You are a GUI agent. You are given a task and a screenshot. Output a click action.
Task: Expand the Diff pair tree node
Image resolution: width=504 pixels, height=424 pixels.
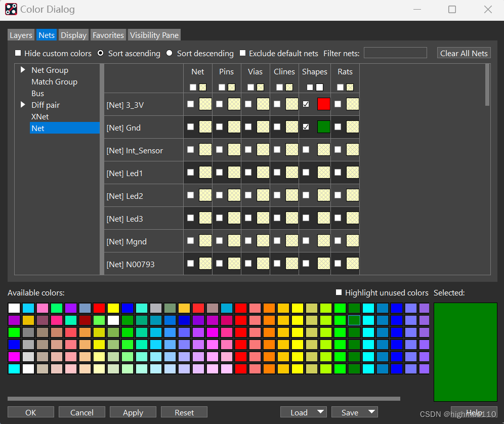pyautogui.click(x=23, y=105)
